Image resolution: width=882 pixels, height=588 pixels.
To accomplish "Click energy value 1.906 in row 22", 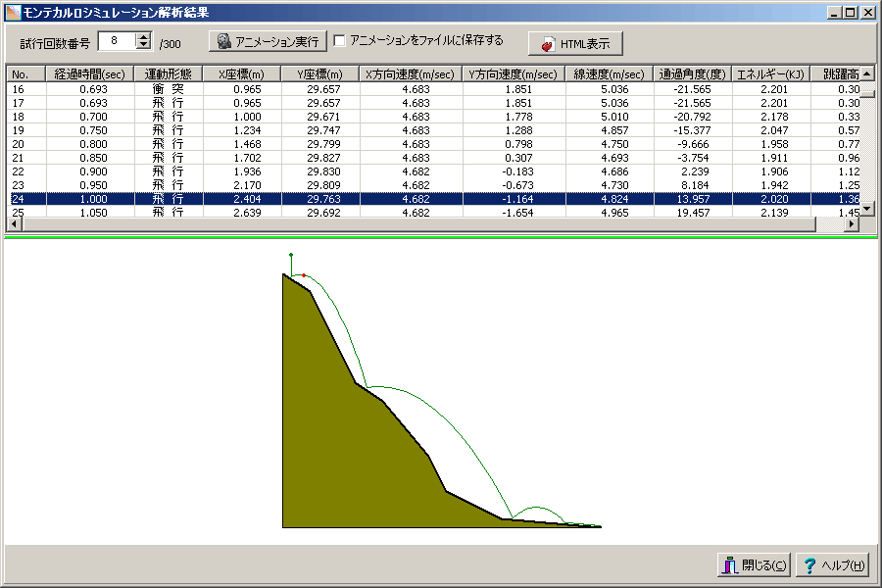I will tap(774, 171).
